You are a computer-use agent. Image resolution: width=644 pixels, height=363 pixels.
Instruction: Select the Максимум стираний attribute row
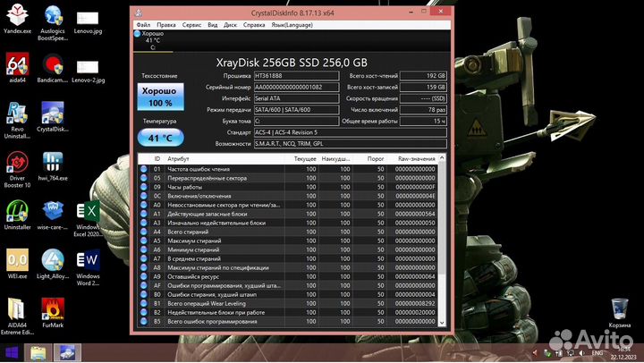click(x=288, y=241)
